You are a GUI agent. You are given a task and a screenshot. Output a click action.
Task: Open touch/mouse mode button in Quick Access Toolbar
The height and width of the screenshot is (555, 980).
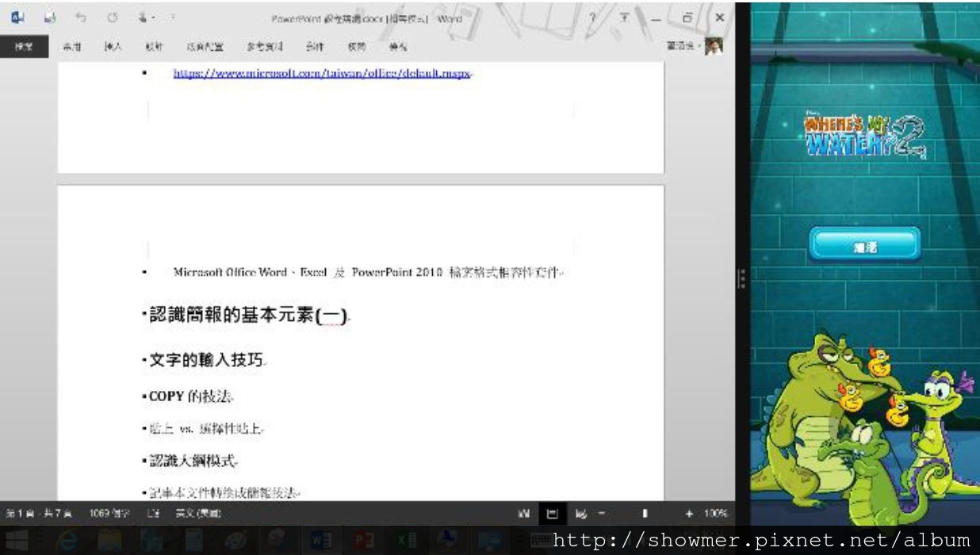coord(144,17)
